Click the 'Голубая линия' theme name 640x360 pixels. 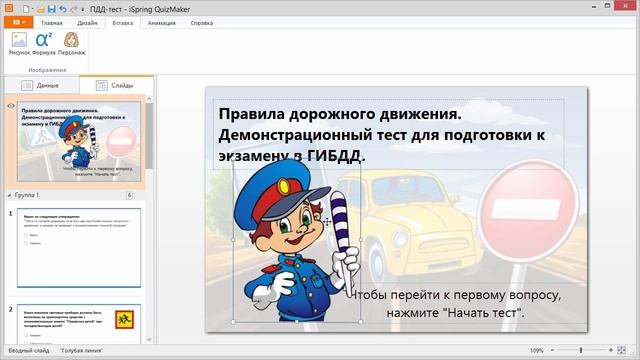(81, 350)
